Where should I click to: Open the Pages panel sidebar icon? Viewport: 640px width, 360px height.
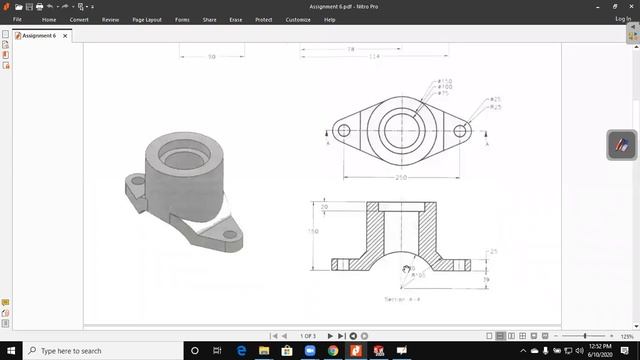[5, 34]
